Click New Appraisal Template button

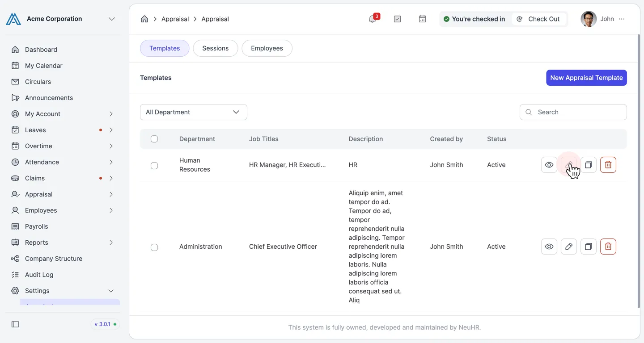586,78
